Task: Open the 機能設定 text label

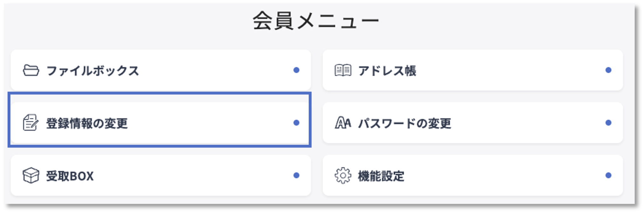Action: tap(381, 176)
